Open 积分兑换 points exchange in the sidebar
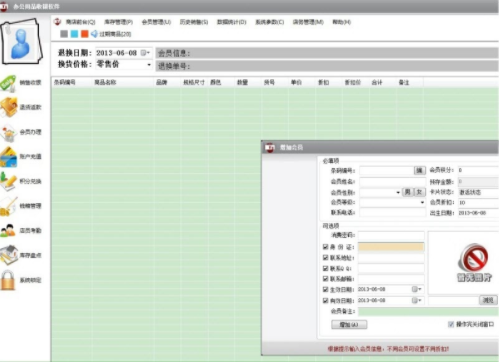The width and height of the screenshot is (502, 363). point(9,182)
